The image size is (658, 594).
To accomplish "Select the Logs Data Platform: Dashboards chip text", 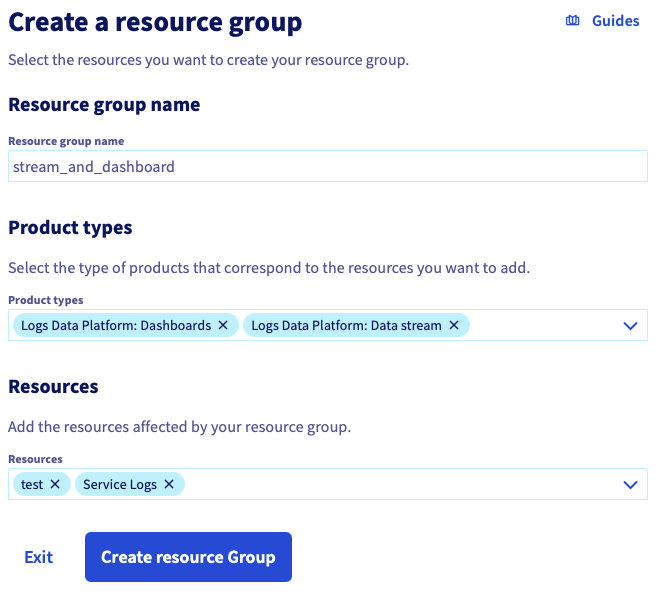I will (x=116, y=326).
